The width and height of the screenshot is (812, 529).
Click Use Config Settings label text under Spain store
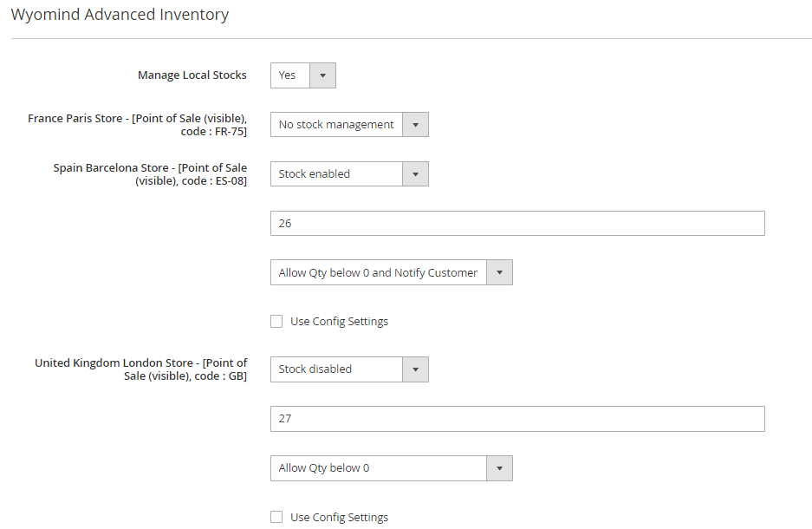pos(339,322)
